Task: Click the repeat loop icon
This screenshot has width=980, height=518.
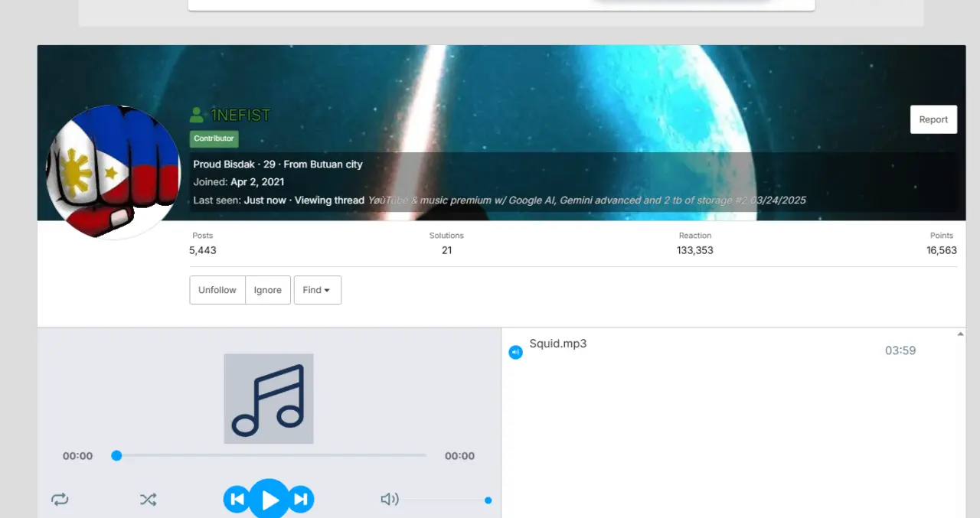Action: [x=60, y=500]
